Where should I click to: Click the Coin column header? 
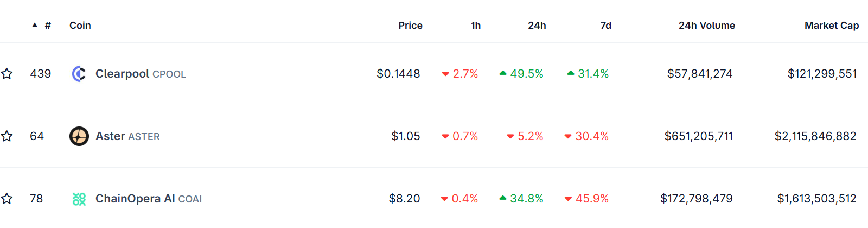coord(80,26)
